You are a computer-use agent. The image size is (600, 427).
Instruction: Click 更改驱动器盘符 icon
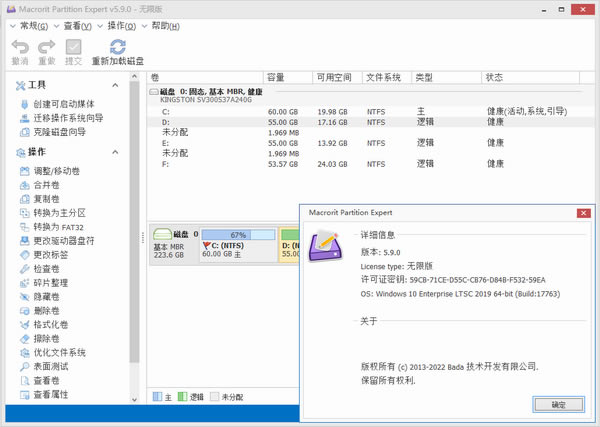(x=24, y=241)
